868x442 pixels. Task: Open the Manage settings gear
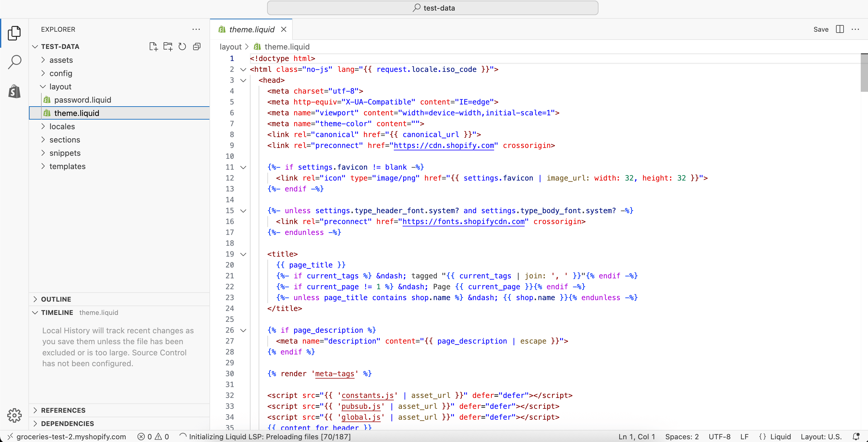point(14,415)
